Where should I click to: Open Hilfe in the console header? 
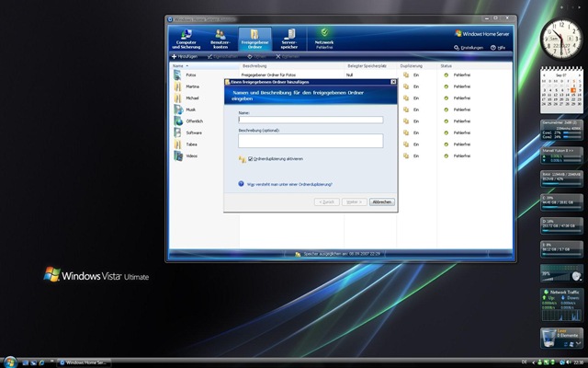click(x=498, y=48)
